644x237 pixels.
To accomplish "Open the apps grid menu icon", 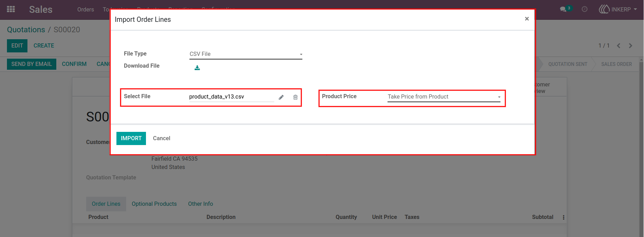I will pos(11,9).
